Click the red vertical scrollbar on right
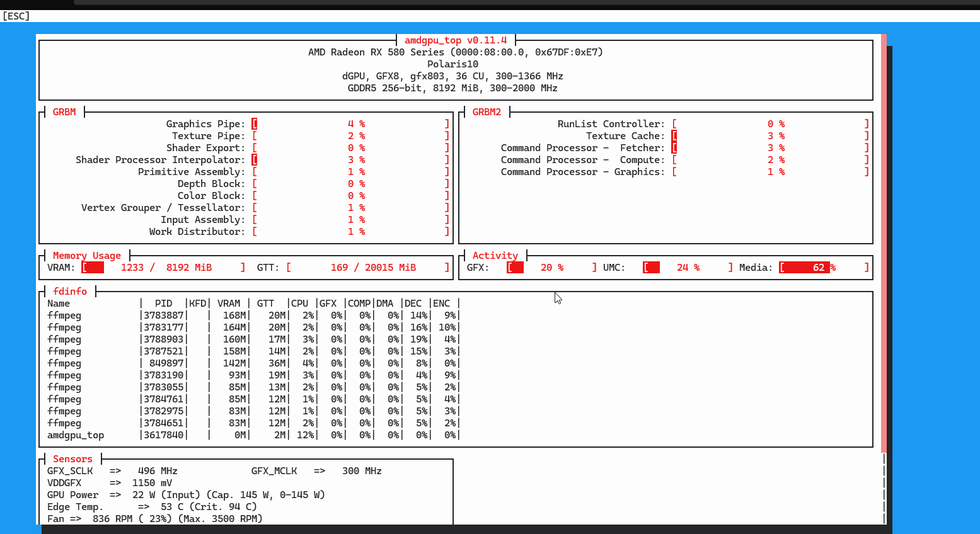Screen dimensions: 980x534 [x=884, y=243]
